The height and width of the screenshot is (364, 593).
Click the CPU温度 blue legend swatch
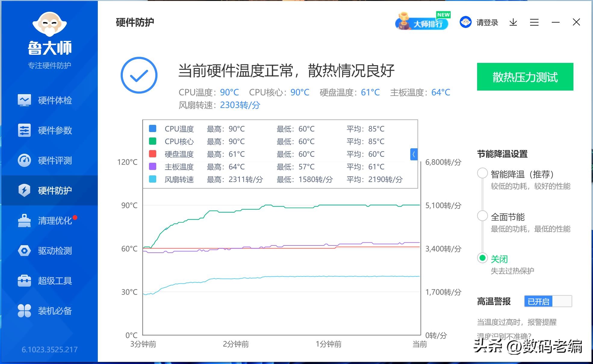pyautogui.click(x=153, y=129)
